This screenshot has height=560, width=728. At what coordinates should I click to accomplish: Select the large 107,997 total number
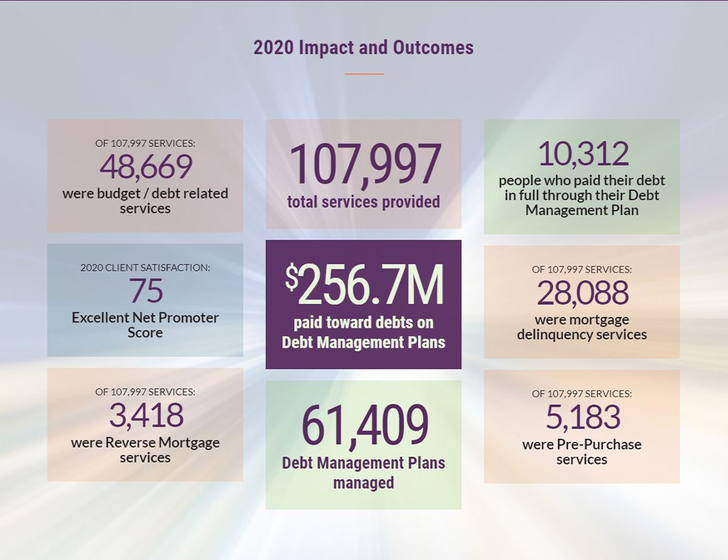(x=363, y=164)
